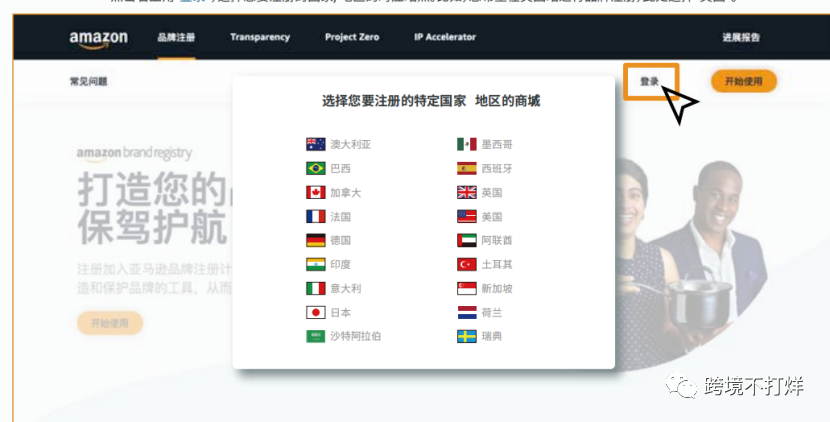
Task: Choose 瑞典 from the country list
Action: click(x=492, y=336)
